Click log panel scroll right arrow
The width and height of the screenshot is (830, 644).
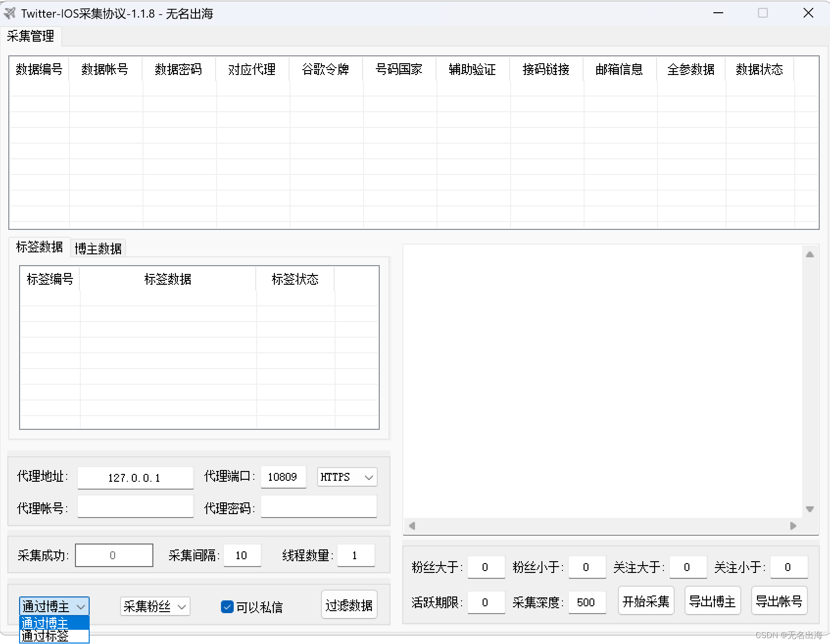point(793,526)
